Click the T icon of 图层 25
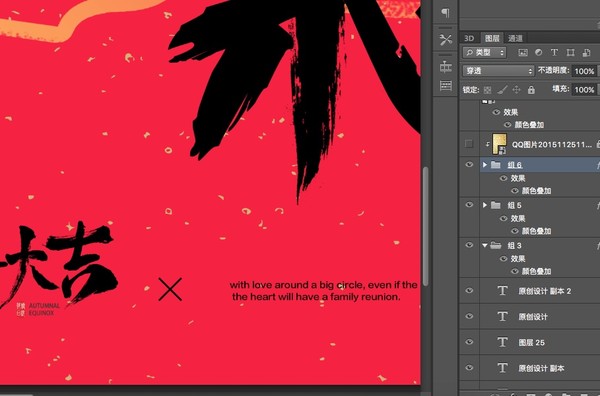Image resolution: width=600 pixels, height=396 pixels. [x=502, y=342]
